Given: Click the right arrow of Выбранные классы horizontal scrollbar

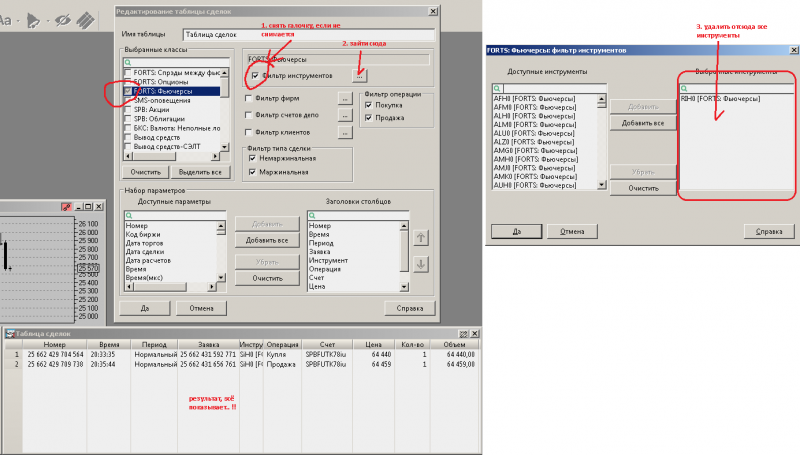Looking at the screenshot, I should 215,157.
